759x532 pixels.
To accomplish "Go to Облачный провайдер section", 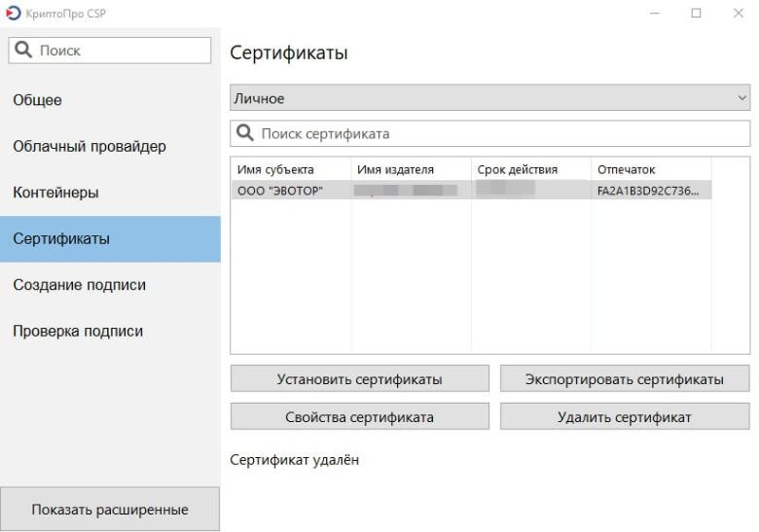I will (x=110, y=146).
